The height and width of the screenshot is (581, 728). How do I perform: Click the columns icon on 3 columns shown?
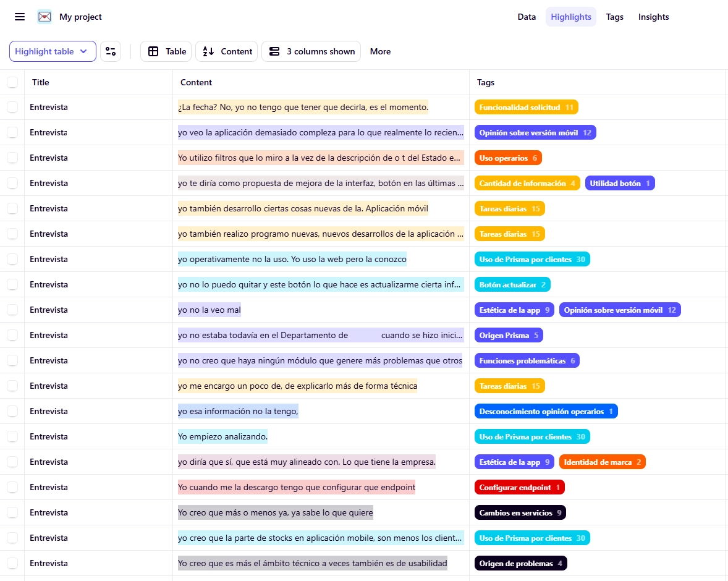click(x=274, y=51)
